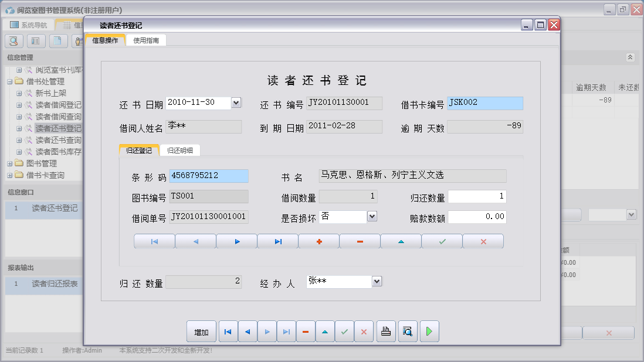Open print preview using the magnifier icon
The width and height of the screenshot is (644, 362).
407,331
